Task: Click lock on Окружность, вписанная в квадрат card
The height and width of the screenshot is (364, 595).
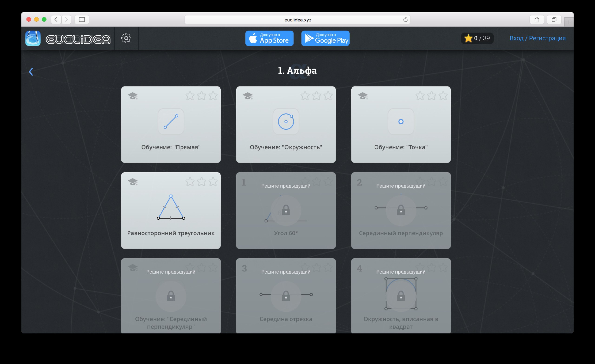Action: (401, 296)
